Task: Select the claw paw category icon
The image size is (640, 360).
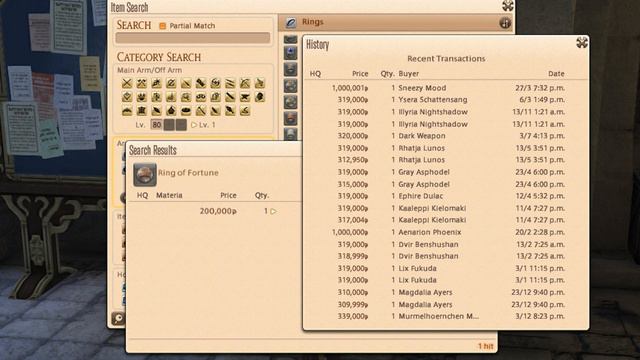Action: [x=142, y=97]
